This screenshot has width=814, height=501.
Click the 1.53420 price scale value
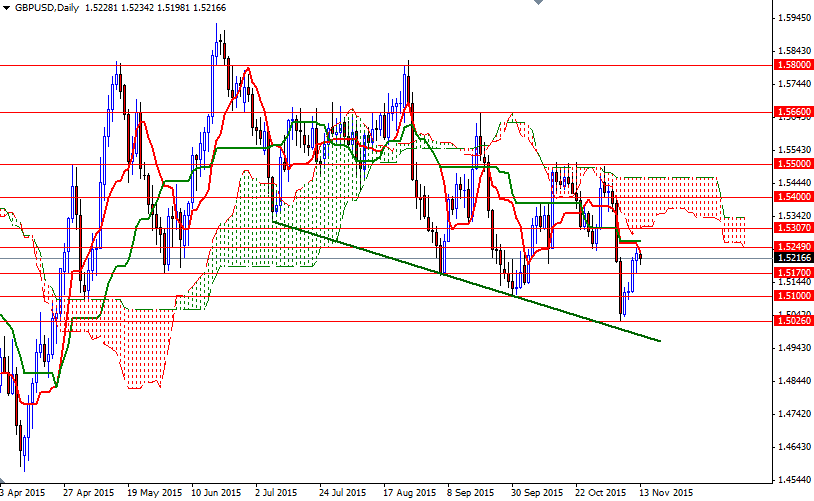tap(794, 216)
